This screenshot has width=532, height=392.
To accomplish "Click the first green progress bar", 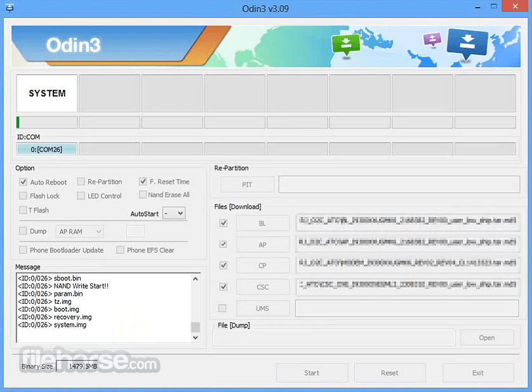I will [x=47, y=122].
